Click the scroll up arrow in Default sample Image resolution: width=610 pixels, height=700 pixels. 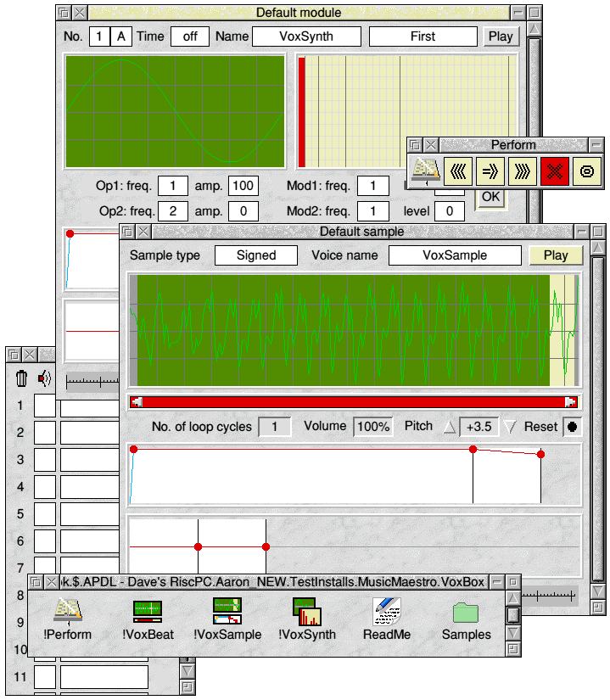pyautogui.click(x=598, y=247)
